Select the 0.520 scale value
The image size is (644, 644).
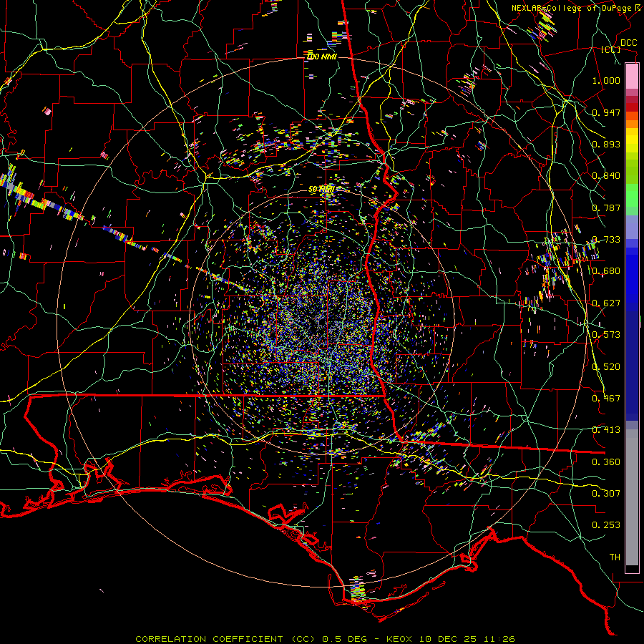606,367
